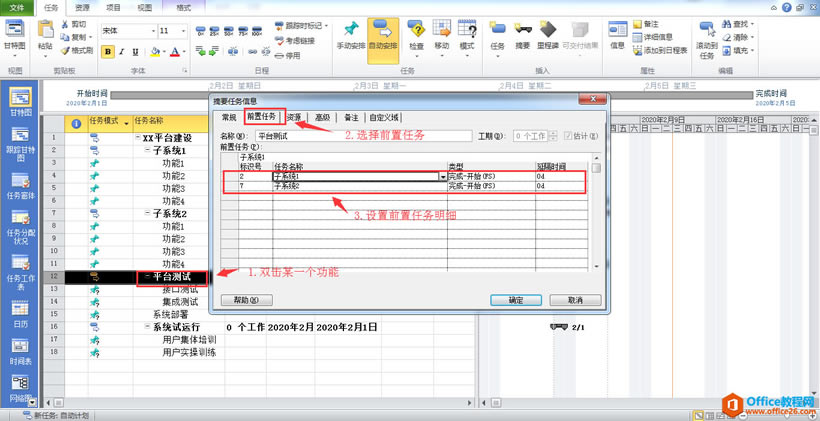Click the Notes (备注) ribbon icon

coord(637,25)
